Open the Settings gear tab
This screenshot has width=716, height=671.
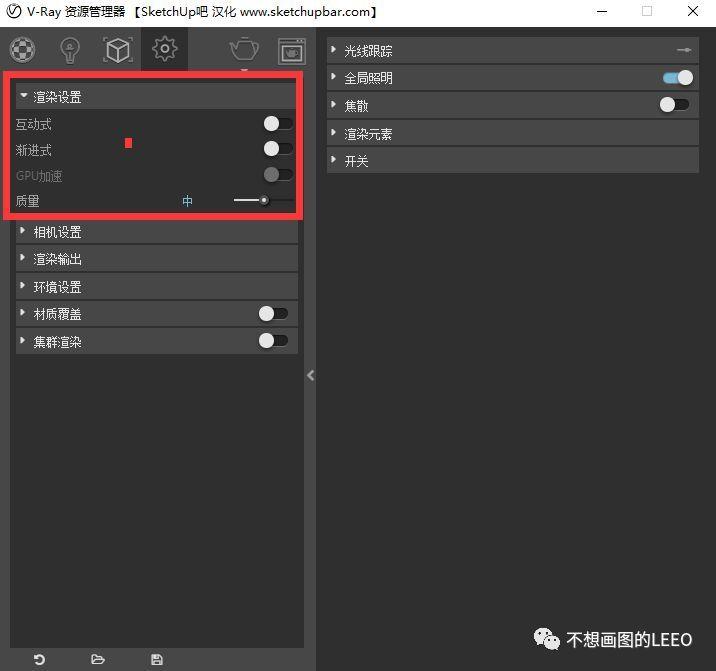pos(164,49)
